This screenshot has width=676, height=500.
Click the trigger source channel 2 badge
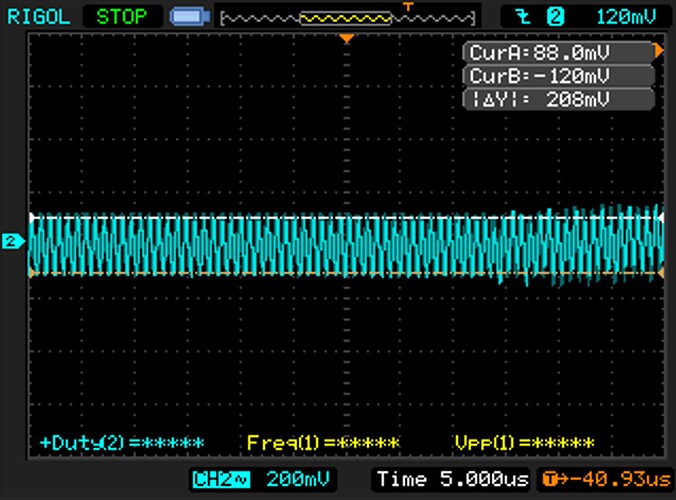(557, 15)
